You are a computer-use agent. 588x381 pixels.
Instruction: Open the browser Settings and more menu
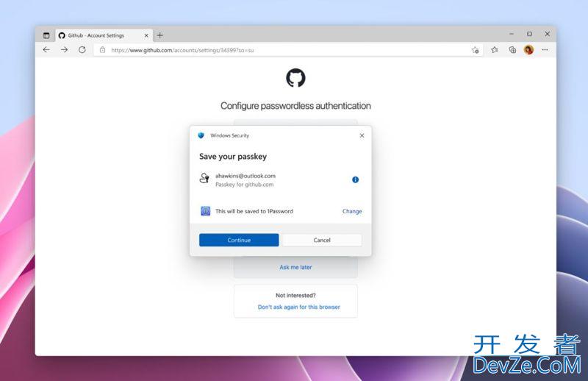tap(545, 49)
